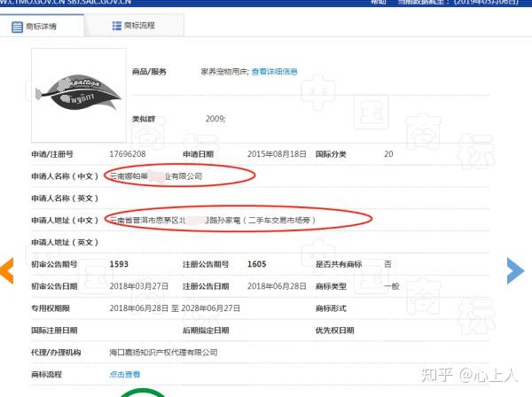Click the 国际注册日期 label
The width and height of the screenshot is (532, 397).
pos(54,331)
